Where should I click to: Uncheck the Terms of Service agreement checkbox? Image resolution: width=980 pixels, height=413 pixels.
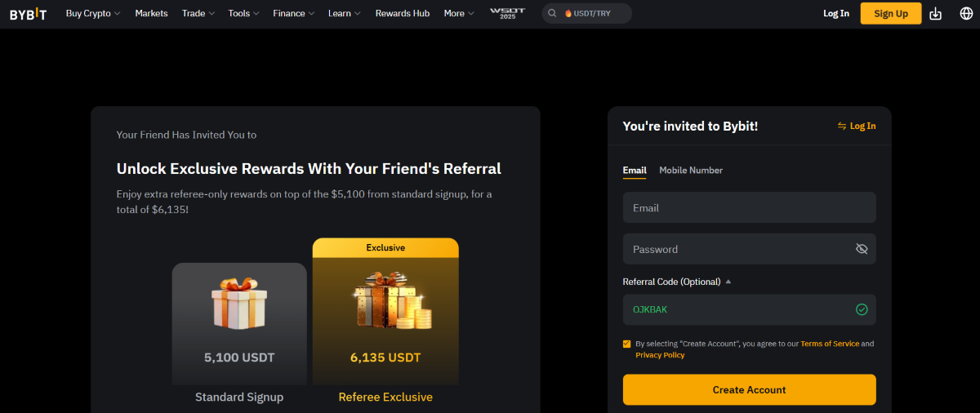point(627,344)
